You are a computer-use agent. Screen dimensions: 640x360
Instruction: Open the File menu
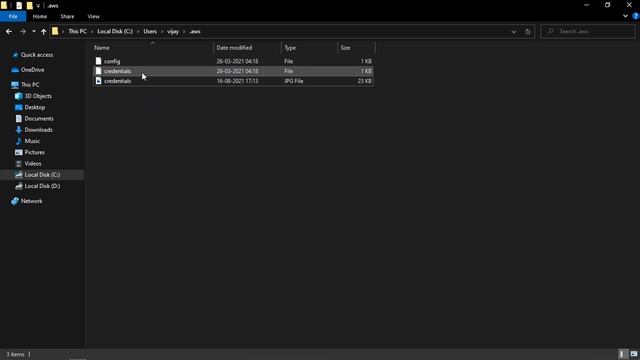pos(13,16)
